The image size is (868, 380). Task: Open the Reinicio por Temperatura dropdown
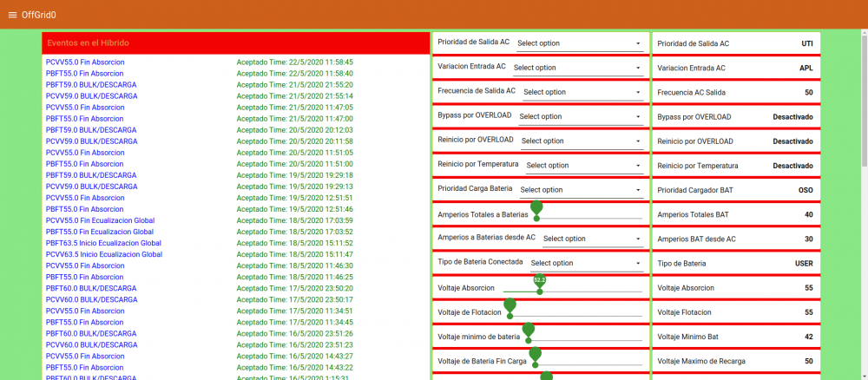coord(584,165)
